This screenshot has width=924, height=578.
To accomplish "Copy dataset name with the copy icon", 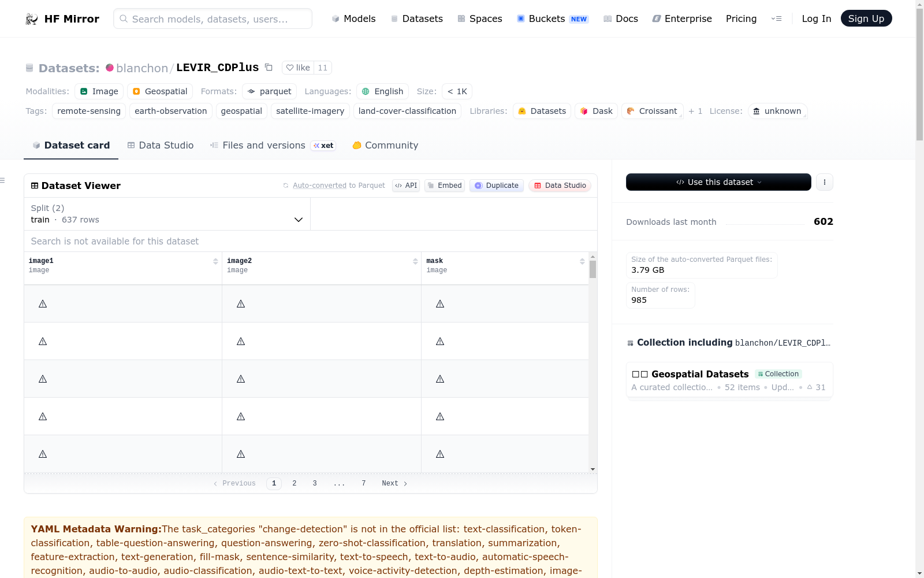I will pyautogui.click(x=269, y=67).
